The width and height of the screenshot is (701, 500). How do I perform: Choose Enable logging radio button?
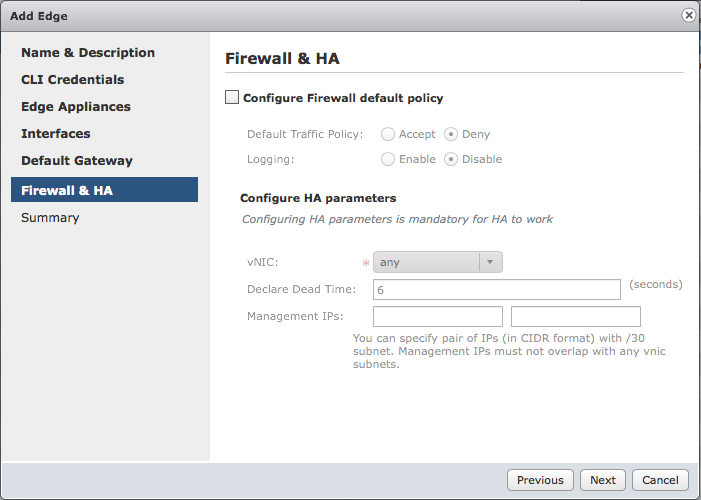click(x=388, y=159)
